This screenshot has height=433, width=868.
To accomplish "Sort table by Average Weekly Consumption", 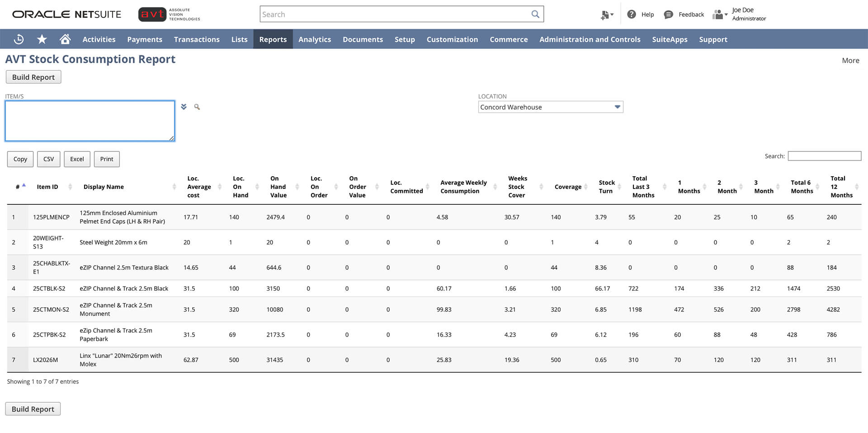I will (x=463, y=187).
